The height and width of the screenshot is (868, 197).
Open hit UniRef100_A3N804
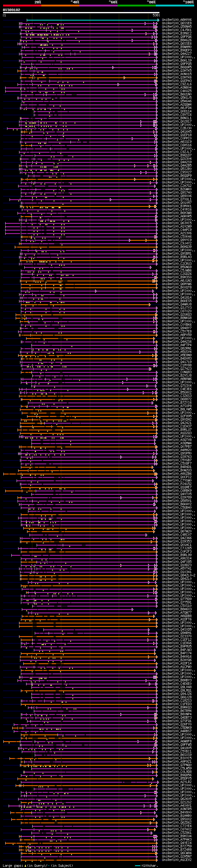click(x=177, y=88)
